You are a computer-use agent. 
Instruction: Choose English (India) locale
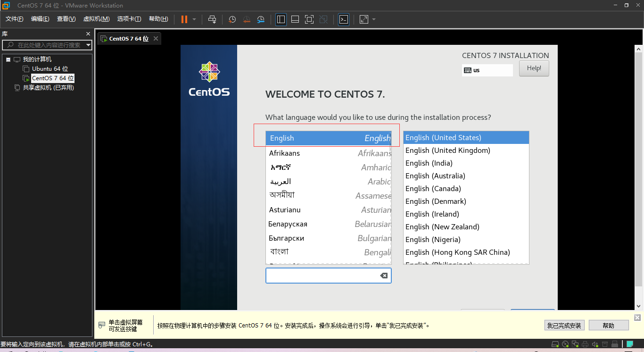[466, 163]
